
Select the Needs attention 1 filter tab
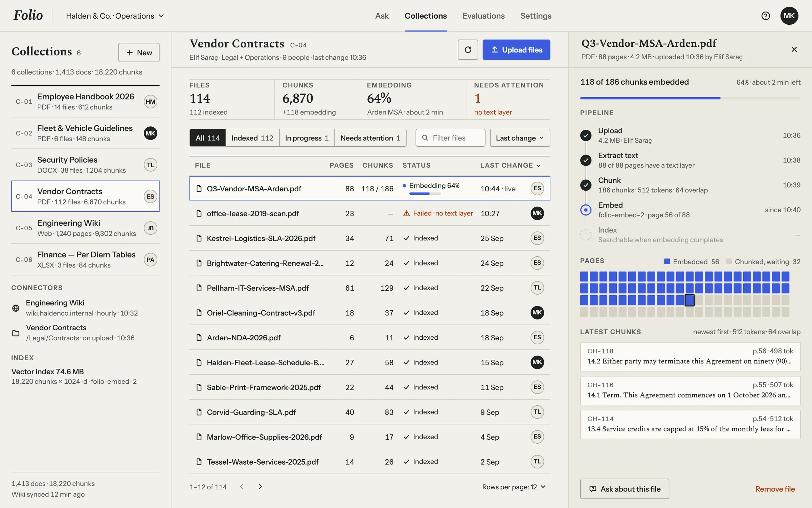point(370,138)
